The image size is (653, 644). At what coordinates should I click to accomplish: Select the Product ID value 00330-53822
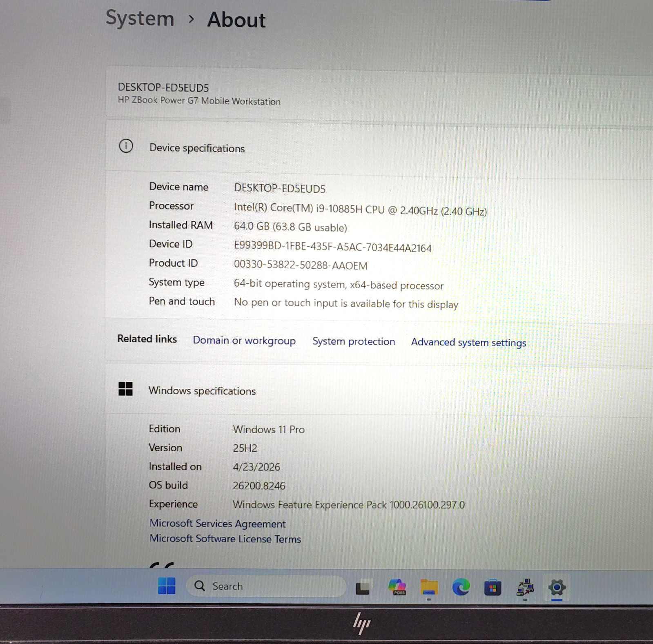pos(301,265)
